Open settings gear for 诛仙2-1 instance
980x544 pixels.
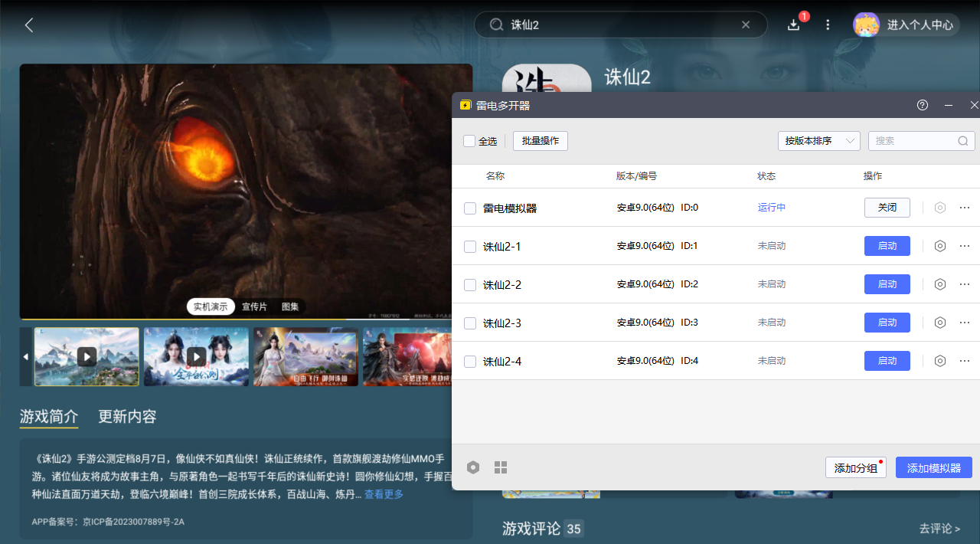click(x=940, y=245)
